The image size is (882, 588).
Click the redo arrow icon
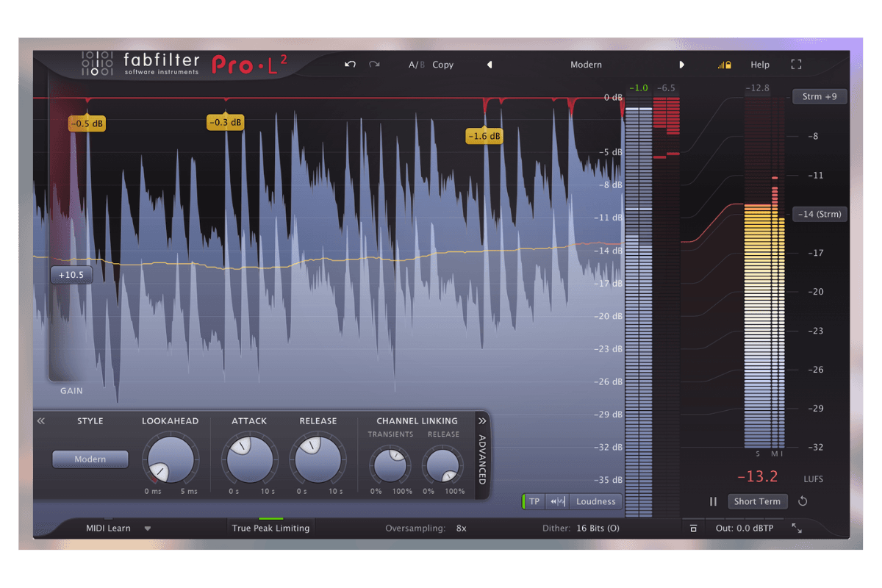point(374,65)
